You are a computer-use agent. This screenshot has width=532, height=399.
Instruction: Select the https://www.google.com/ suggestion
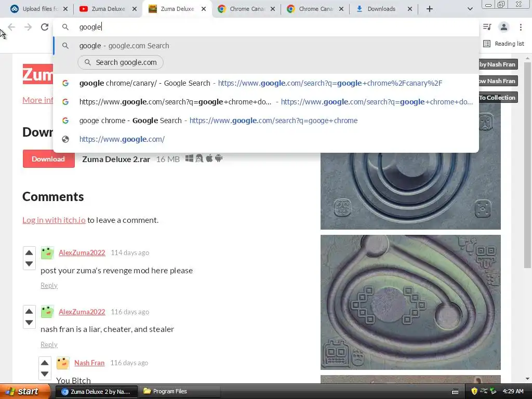[266, 139]
